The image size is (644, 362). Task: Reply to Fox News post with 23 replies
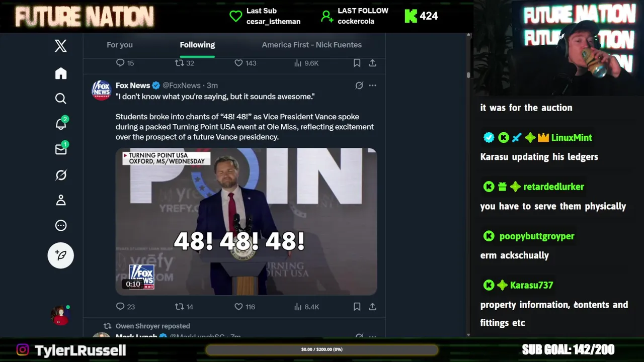[125, 307]
